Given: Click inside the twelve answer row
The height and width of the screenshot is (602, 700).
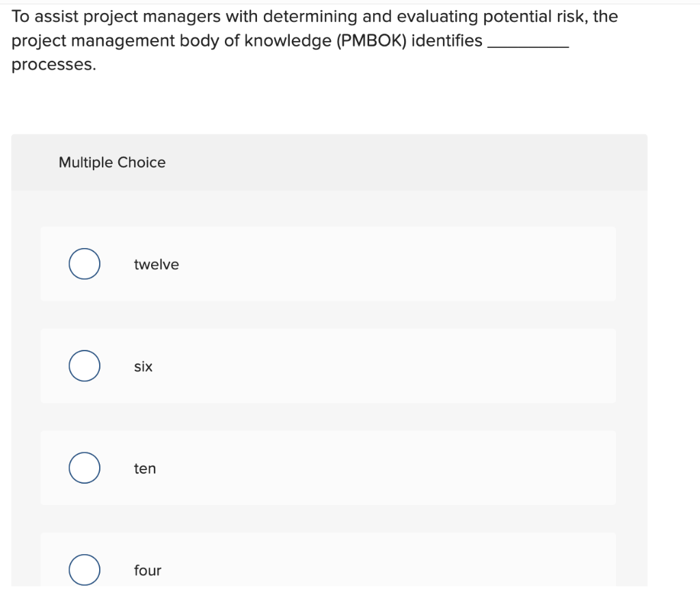Looking at the screenshot, I should [x=328, y=264].
